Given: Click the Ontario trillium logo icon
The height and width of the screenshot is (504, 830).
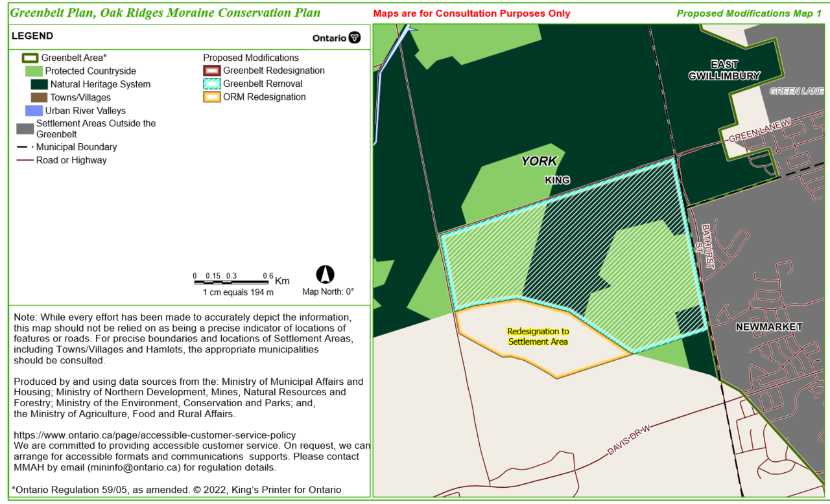Looking at the screenshot, I should click(354, 38).
